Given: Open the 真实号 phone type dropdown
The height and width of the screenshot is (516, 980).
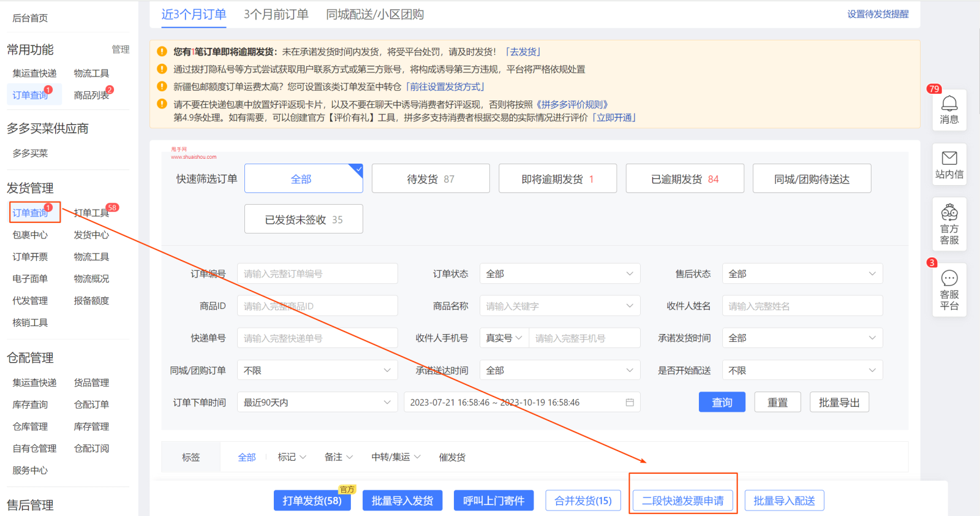Looking at the screenshot, I should pos(504,338).
